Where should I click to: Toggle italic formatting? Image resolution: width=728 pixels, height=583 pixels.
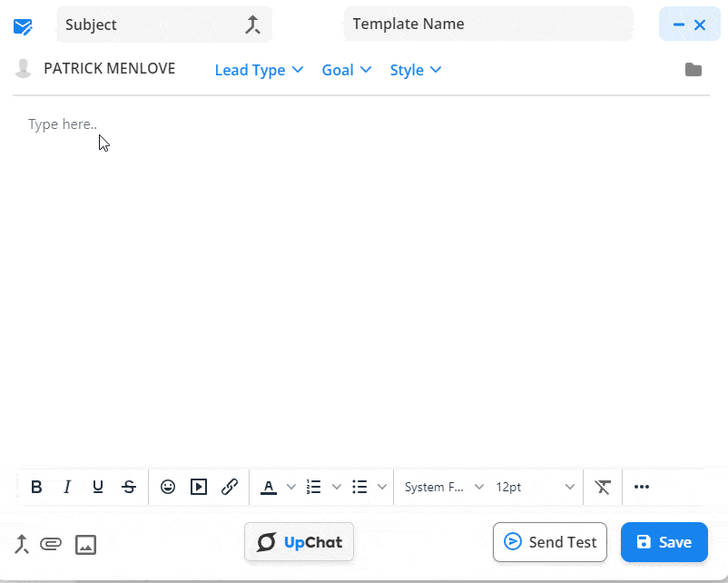67,487
